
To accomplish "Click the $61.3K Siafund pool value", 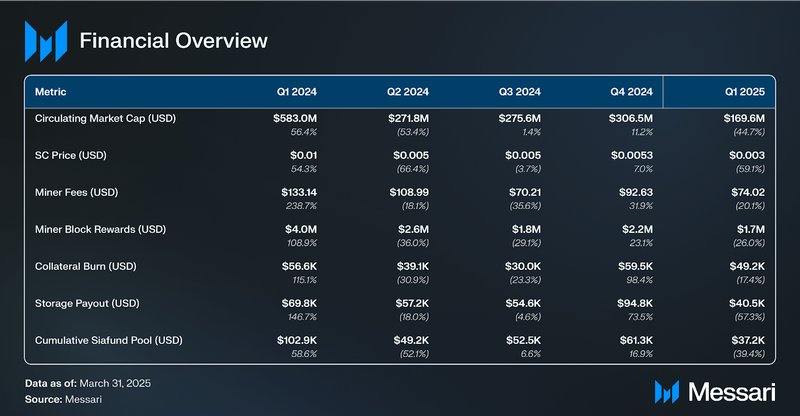I will pos(636,340).
